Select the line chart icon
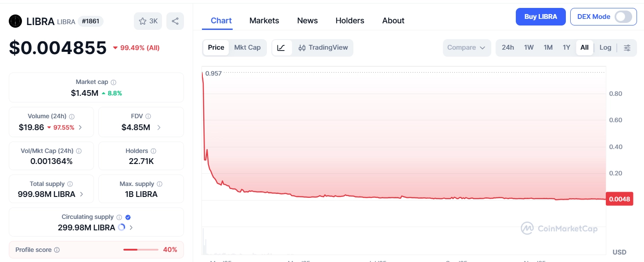The width and height of the screenshot is (644, 262). pyautogui.click(x=281, y=48)
